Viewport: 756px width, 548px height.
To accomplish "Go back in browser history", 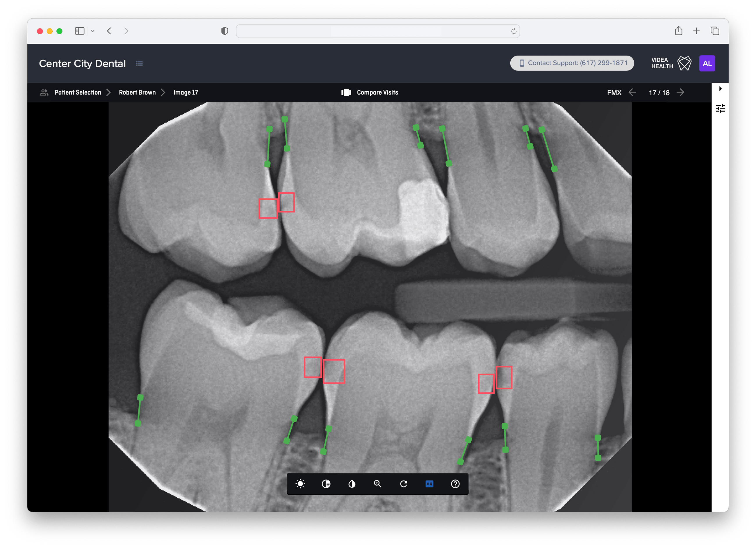I will coord(109,31).
